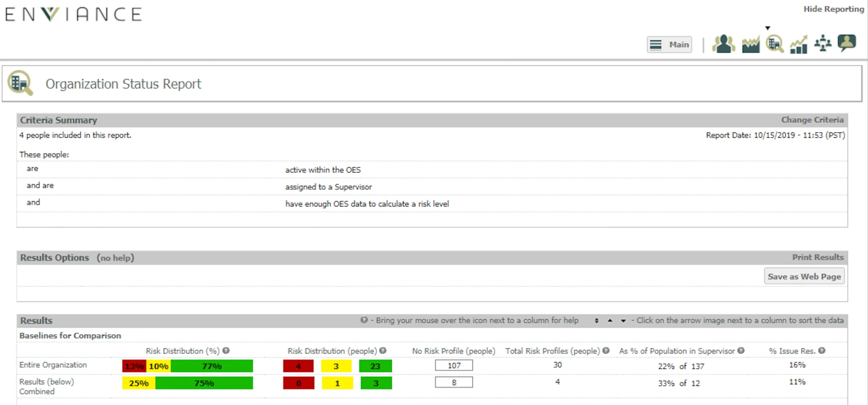The width and height of the screenshot is (868, 405).
Task: Click the up-down sort arrows in Results legend
Action: 597,321
